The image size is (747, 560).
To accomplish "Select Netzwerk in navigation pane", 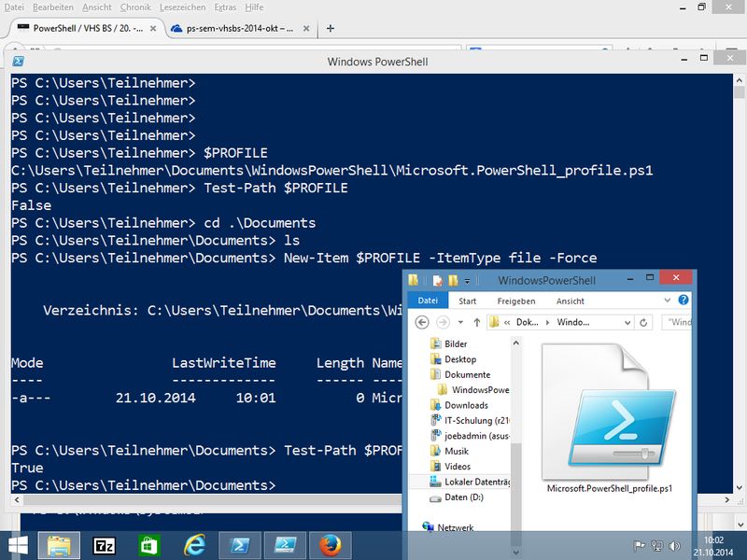I will pyautogui.click(x=455, y=527).
